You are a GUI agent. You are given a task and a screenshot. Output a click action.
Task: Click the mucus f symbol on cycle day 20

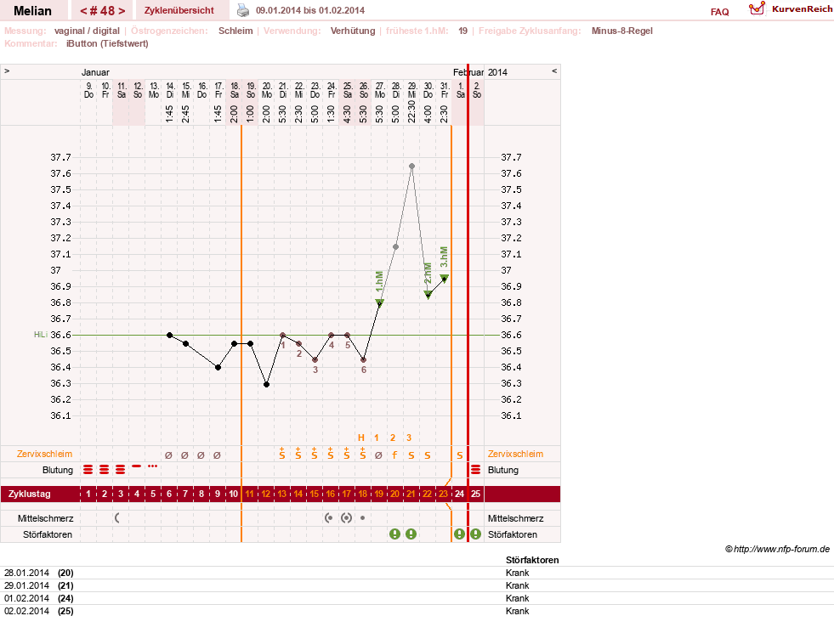coord(394,455)
